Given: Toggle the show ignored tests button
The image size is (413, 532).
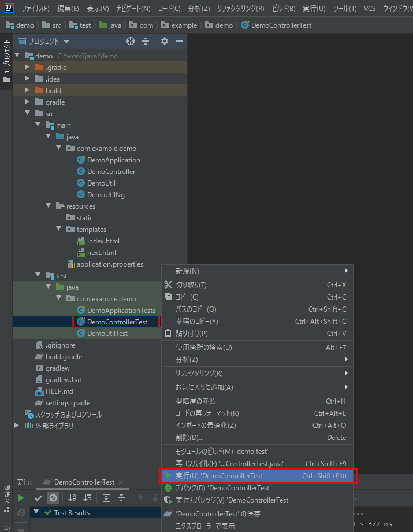Looking at the screenshot, I should [53, 497].
